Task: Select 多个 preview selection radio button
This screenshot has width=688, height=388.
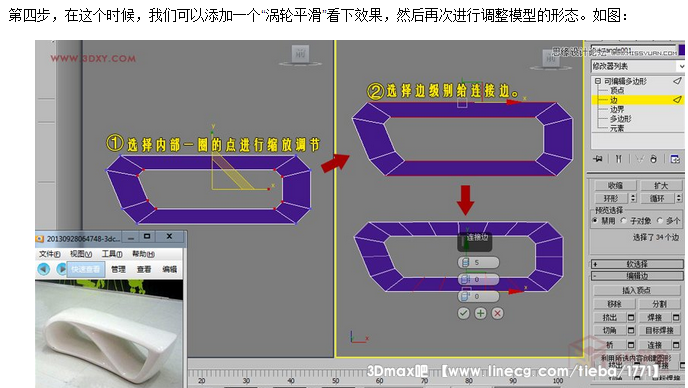Action: tap(660, 220)
